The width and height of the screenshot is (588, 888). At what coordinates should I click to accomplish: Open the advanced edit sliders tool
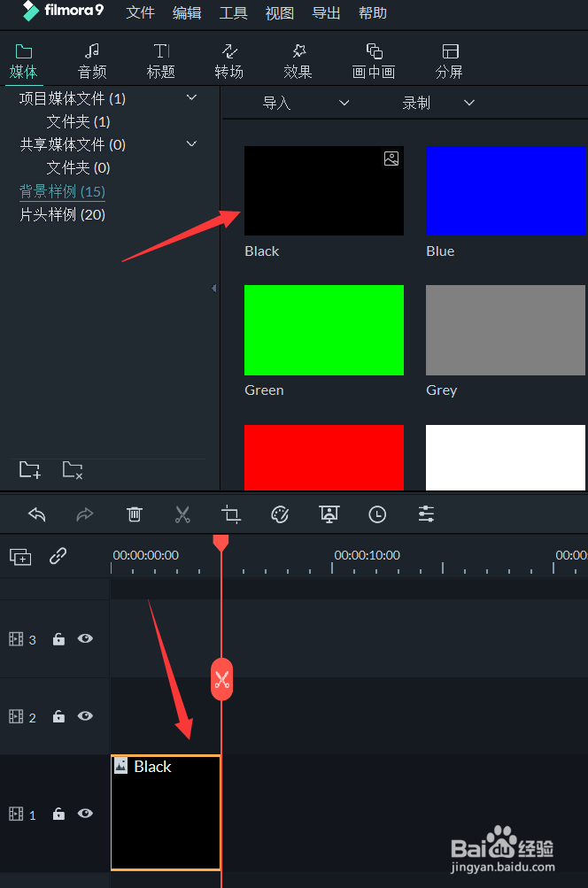tap(426, 514)
